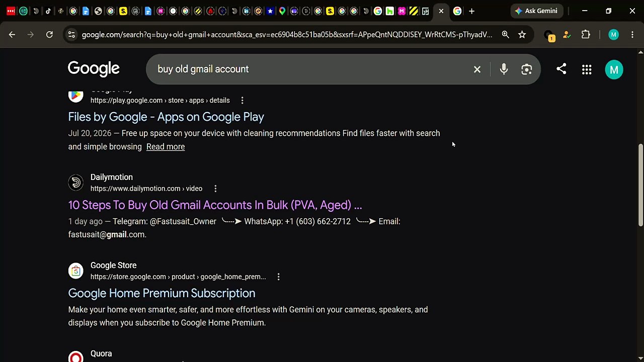
Task: Switch to the LinkedIn tab
Action: (246, 11)
